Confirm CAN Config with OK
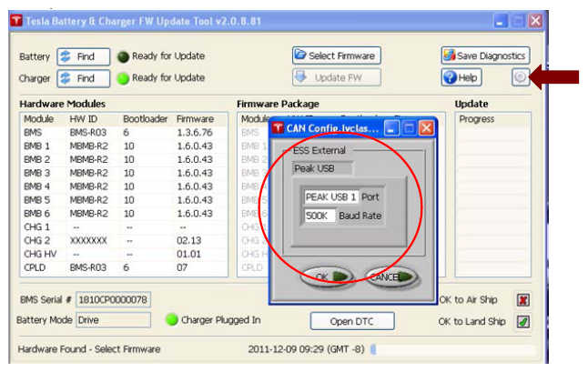This screenshot has width=588, height=372. (x=328, y=276)
